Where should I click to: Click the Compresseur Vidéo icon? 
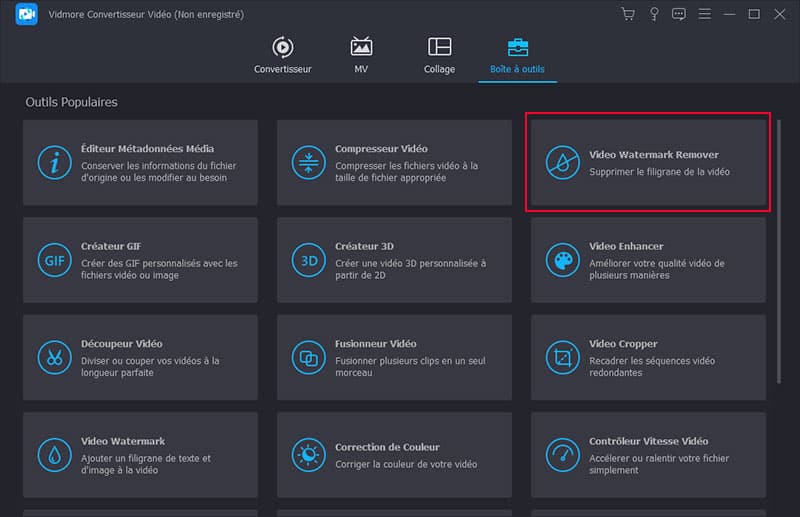tap(308, 162)
